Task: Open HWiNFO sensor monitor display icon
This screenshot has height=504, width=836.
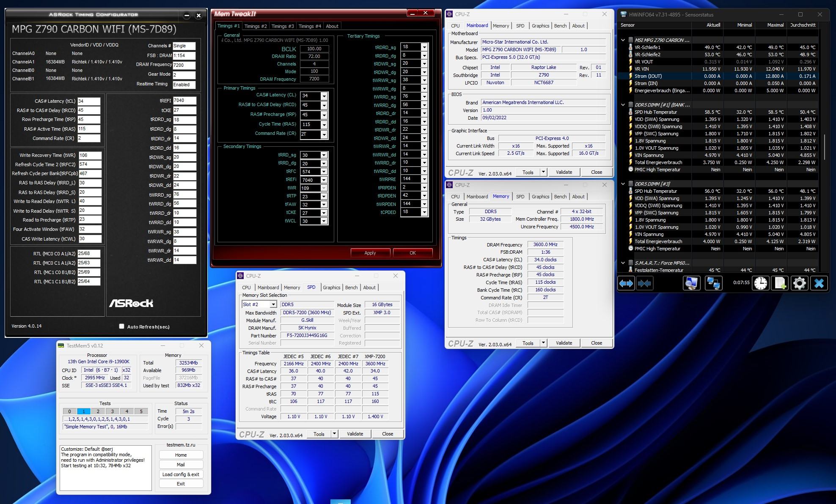Action: coord(691,283)
